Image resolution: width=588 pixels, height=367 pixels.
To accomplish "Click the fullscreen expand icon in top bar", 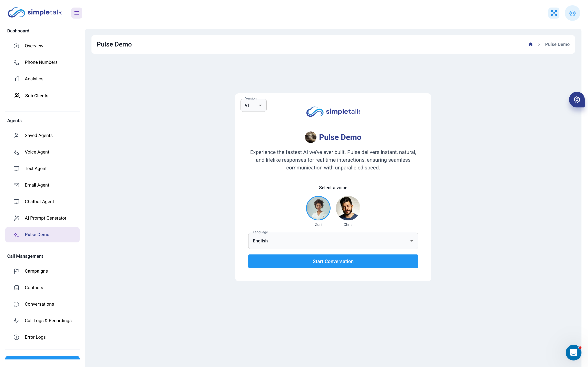I will (554, 13).
